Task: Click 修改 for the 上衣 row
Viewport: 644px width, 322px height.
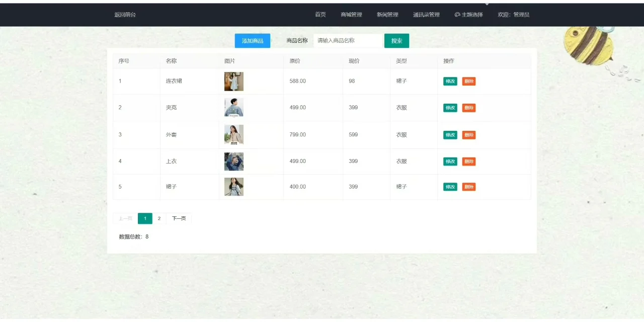Action: pyautogui.click(x=450, y=161)
